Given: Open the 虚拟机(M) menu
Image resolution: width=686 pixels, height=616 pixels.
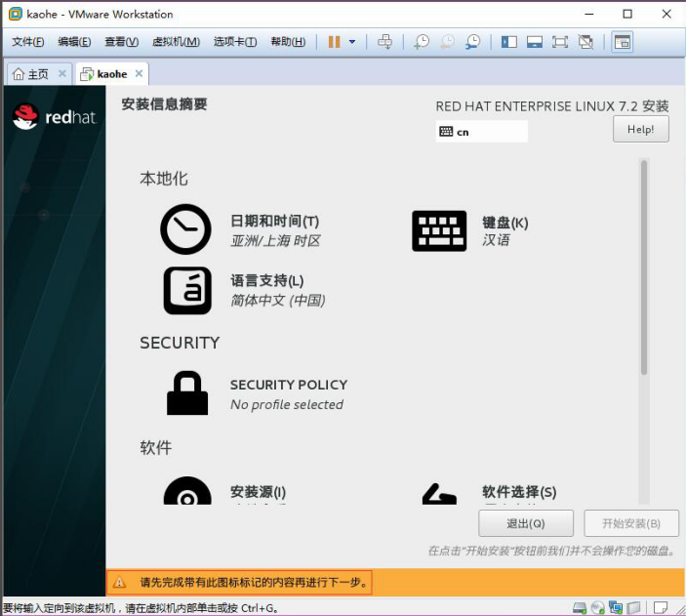Looking at the screenshot, I should (x=176, y=42).
